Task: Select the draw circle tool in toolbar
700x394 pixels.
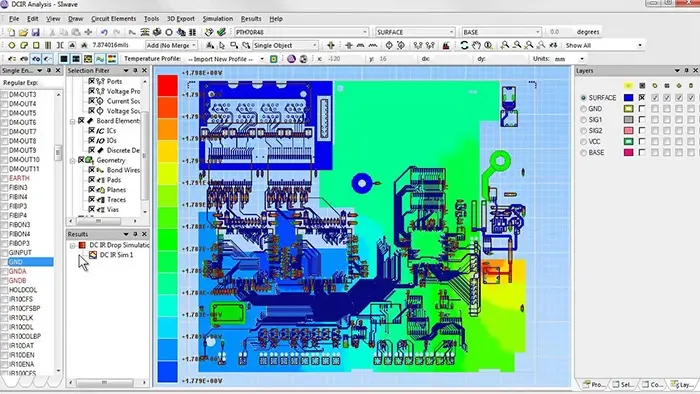Action: 12,46
